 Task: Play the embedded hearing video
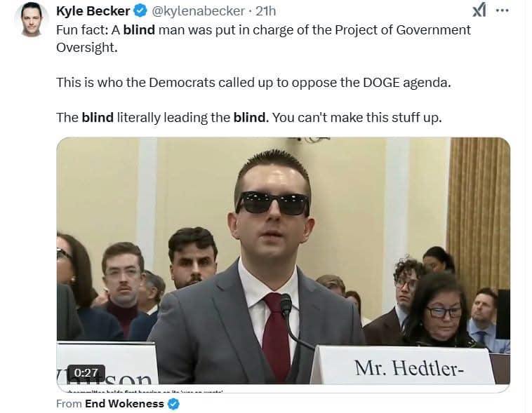tap(283, 261)
